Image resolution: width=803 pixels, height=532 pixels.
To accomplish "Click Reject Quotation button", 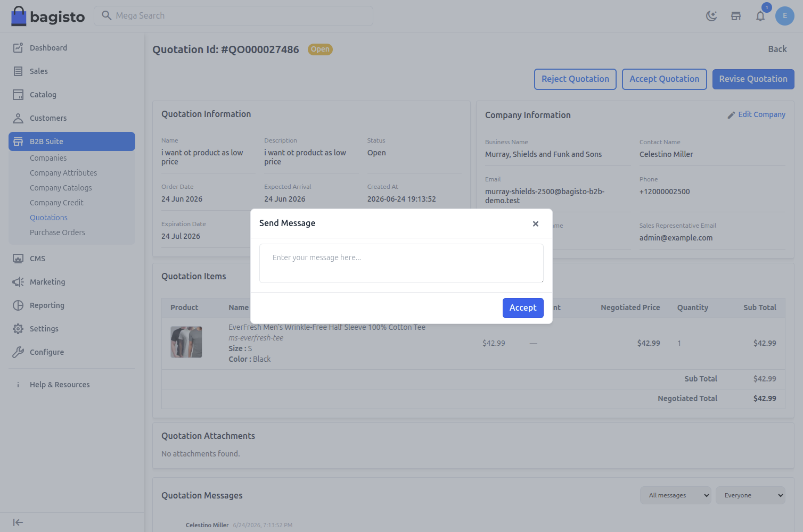I will pos(575,79).
